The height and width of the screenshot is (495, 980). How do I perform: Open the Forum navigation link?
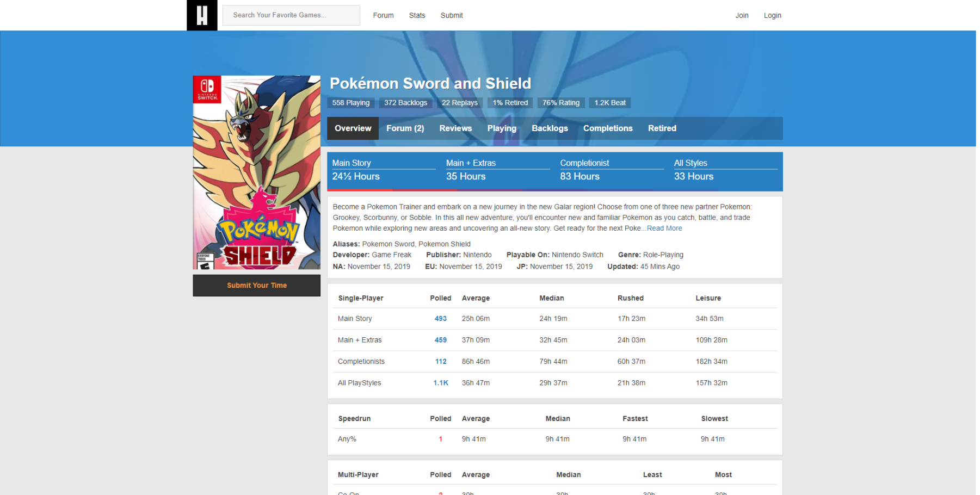tap(383, 15)
